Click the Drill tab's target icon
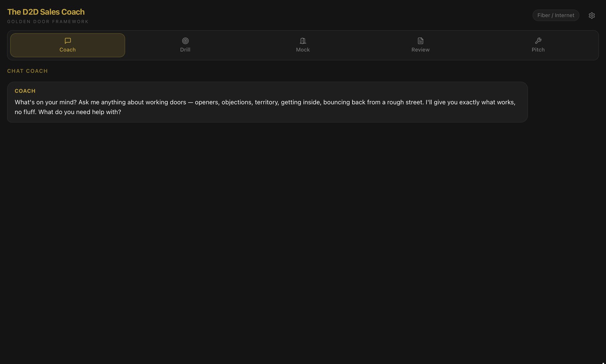This screenshot has height=364, width=606. point(185,41)
